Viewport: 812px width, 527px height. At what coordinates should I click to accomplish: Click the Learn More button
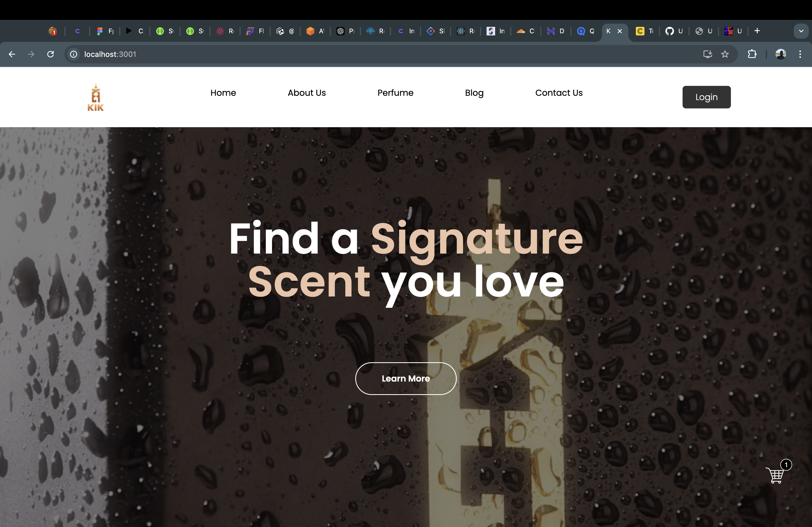pyautogui.click(x=406, y=379)
